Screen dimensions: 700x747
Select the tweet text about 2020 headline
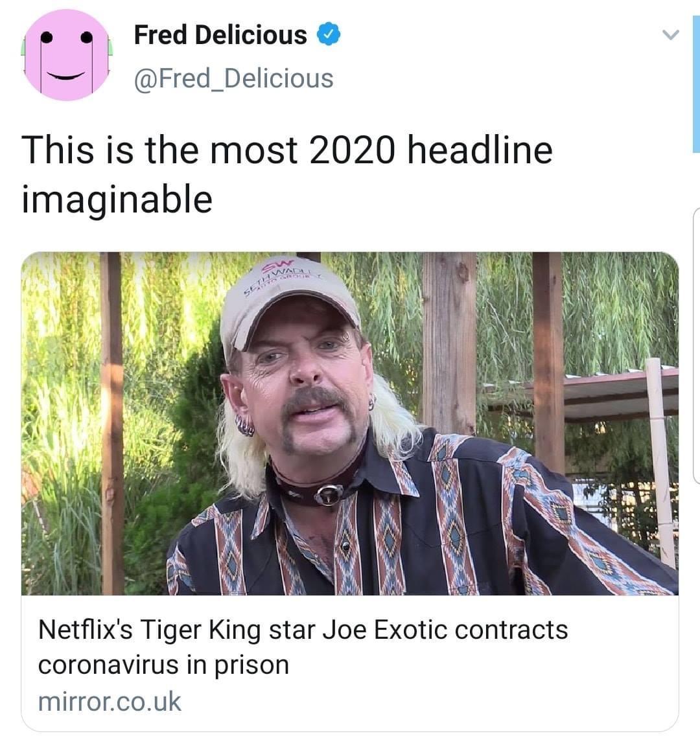click(x=287, y=174)
